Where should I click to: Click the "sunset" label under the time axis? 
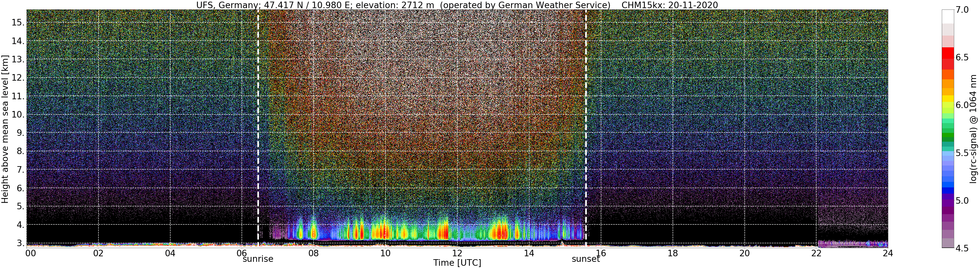[586, 259]
